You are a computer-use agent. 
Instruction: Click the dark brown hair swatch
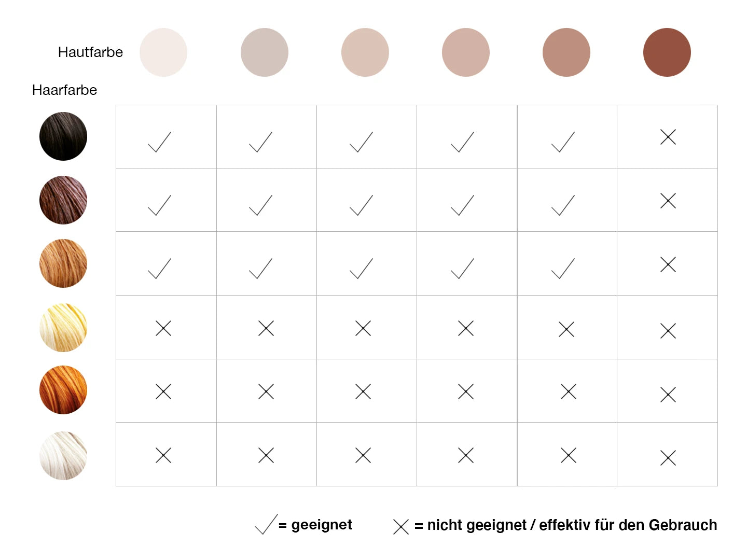pos(63,200)
